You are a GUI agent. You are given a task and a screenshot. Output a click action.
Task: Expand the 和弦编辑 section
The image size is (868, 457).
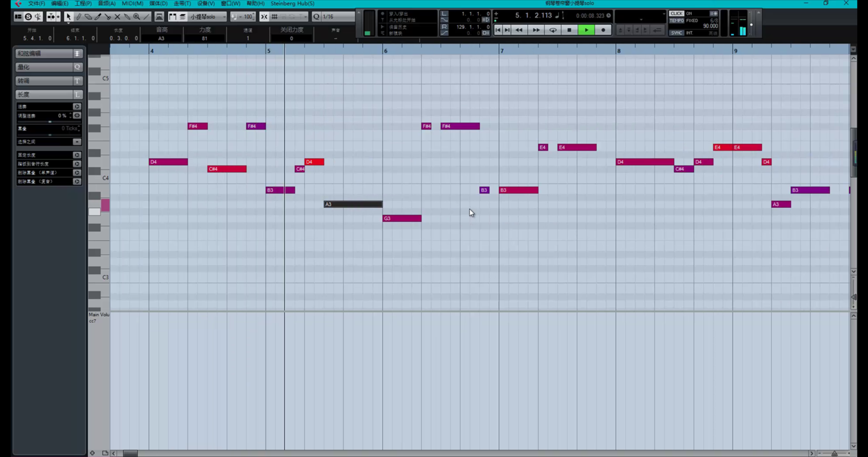pyautogui.click(x=48, y=53)
